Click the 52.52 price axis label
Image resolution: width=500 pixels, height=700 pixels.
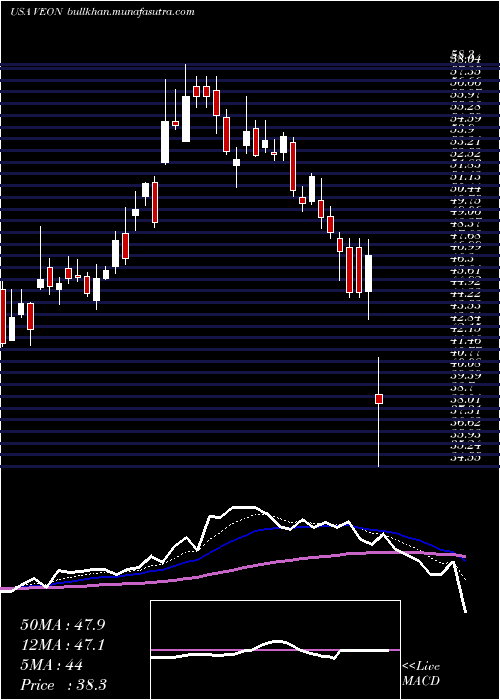point(465,154)
